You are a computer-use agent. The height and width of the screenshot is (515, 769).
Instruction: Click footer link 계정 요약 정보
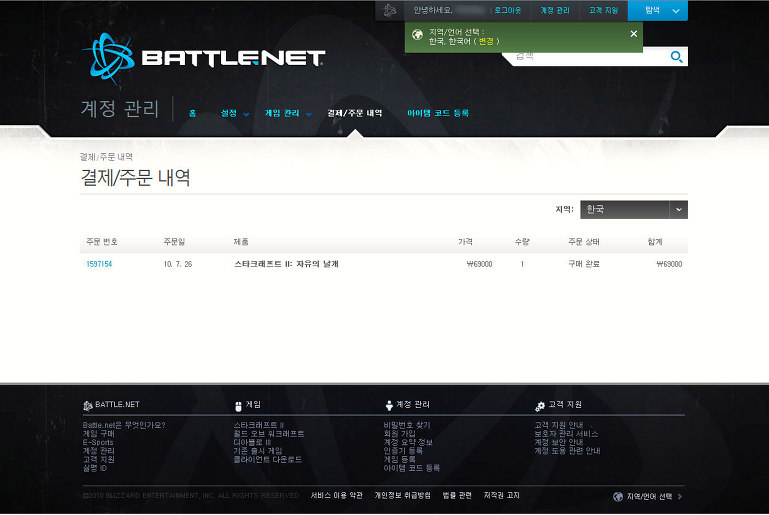(408, 442)
